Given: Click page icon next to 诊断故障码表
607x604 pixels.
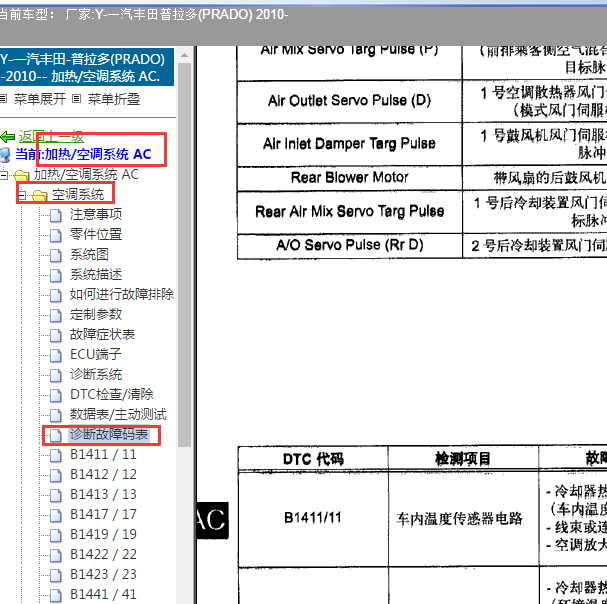Looking at the screenshot, I should (56, 435).
